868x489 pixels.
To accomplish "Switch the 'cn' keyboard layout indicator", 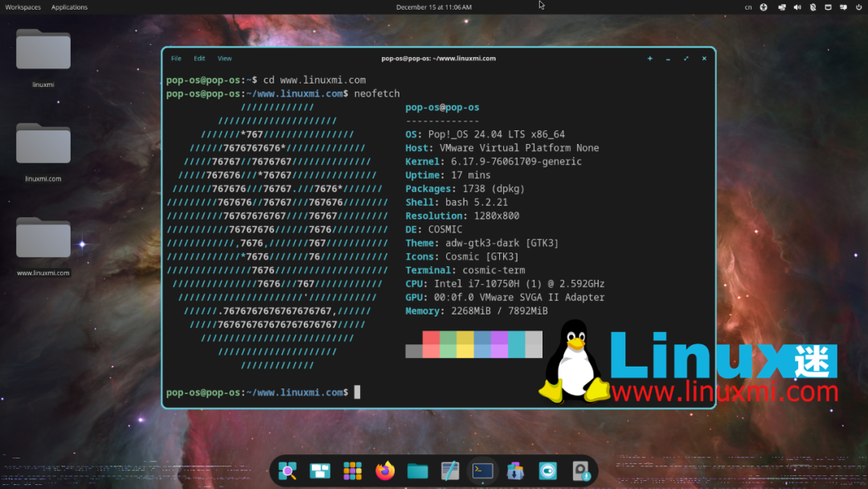I will click(747, 6).
